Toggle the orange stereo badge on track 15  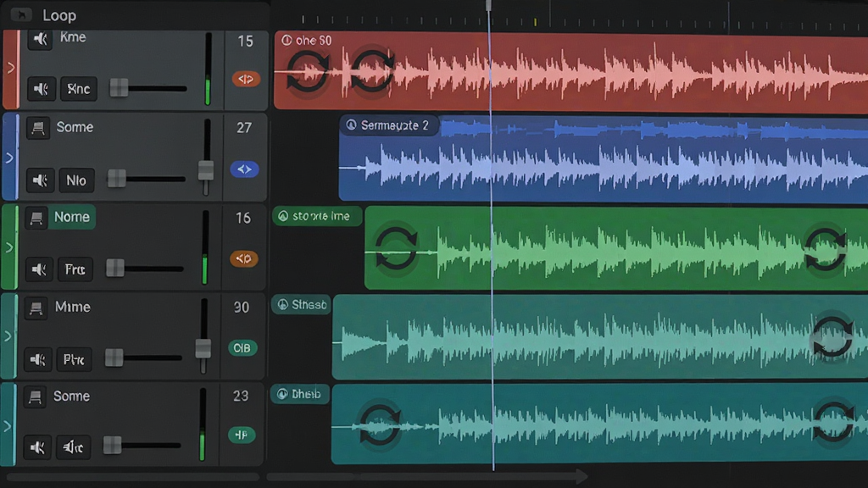click(246, 79)
